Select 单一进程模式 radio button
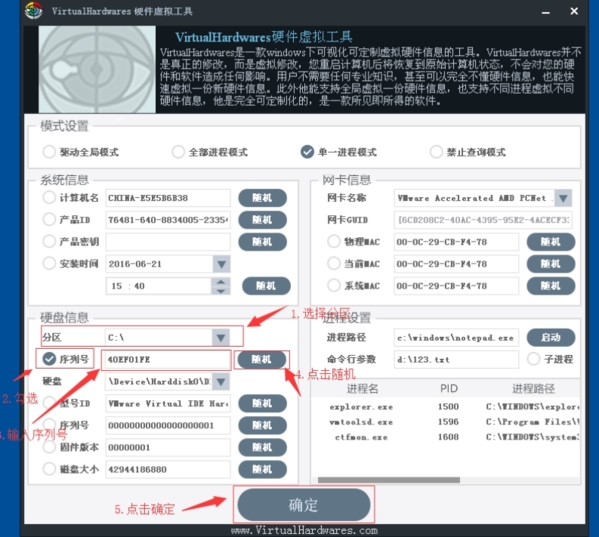This screenshot has width=599, height=537. coord(307,152)
